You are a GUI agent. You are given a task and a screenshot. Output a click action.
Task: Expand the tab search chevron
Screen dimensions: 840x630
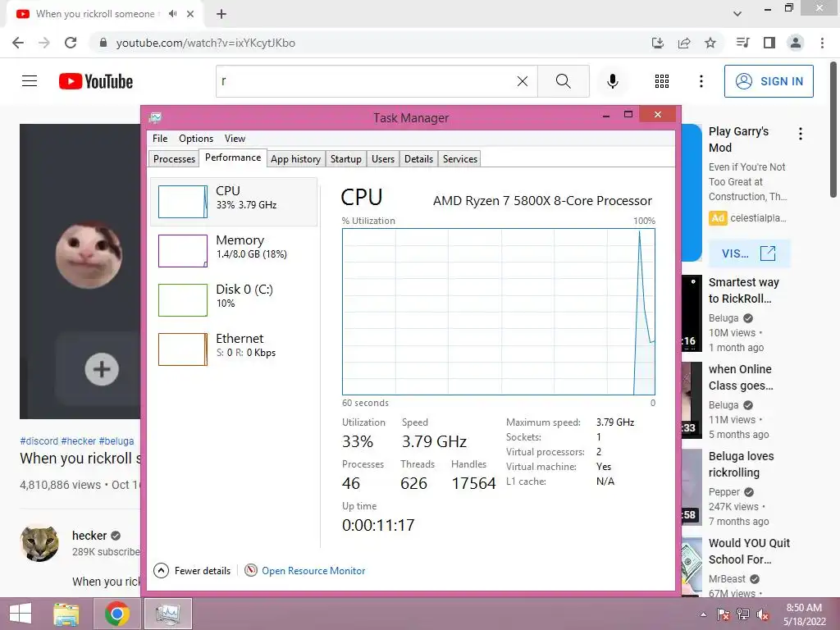pos(737,14)
